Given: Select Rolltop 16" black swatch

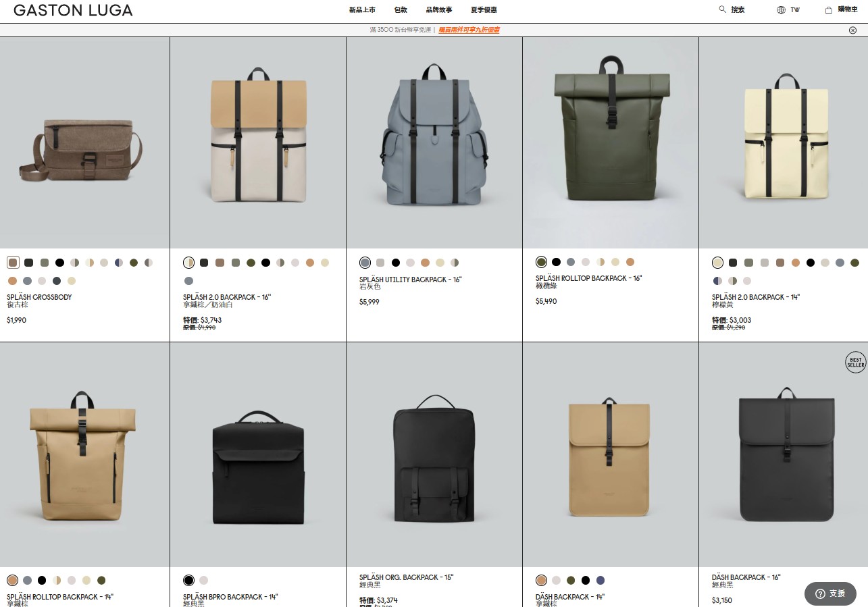Looking at the screenshot, I should pyautogui.click(x=556, y=262).
